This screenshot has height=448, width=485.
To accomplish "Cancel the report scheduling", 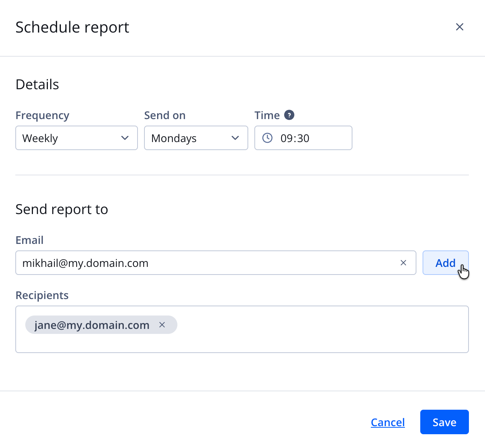I will point(387,422).
